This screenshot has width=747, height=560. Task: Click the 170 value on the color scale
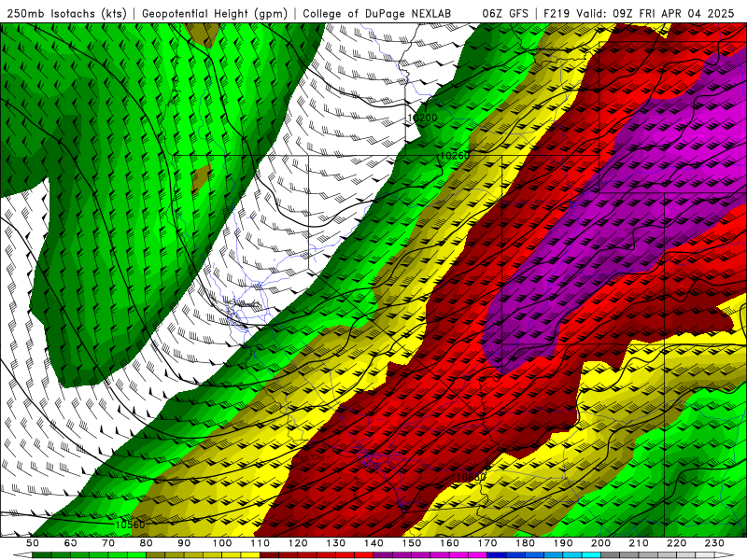[x=487, y=543]
